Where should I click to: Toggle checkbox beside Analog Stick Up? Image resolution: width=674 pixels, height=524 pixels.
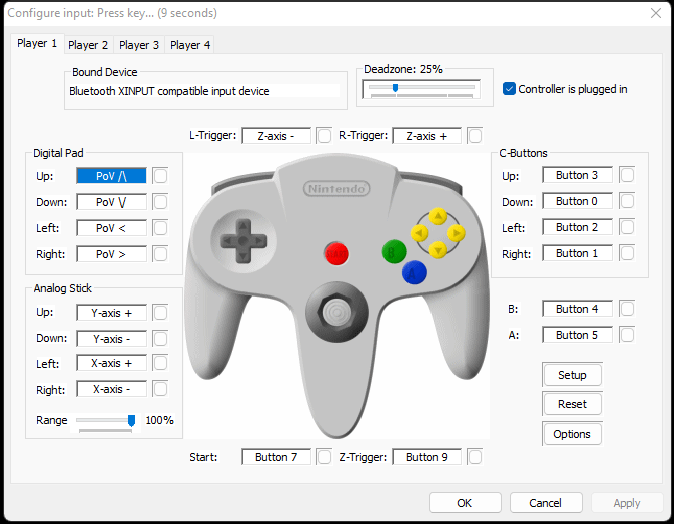click(160, 313)
